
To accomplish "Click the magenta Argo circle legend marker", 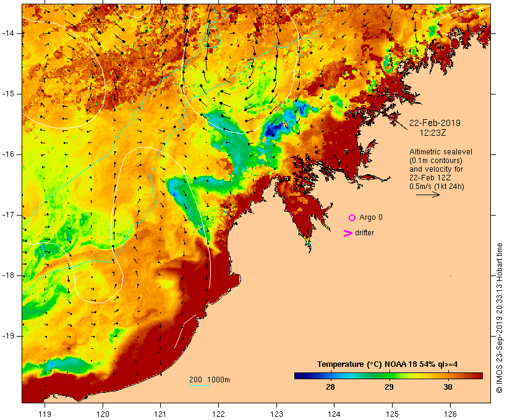I will [352, 218].
